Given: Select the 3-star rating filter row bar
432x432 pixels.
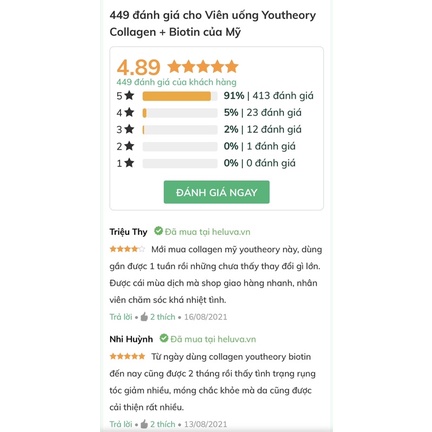Looking at the screenshot, I should pos(180,130).
